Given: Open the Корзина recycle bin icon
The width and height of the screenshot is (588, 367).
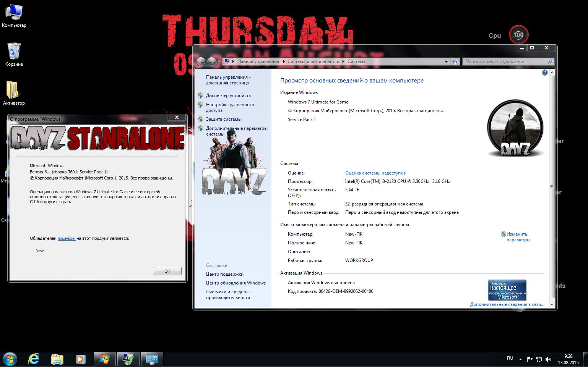Looking at the screenshot, I should [14, 54].
